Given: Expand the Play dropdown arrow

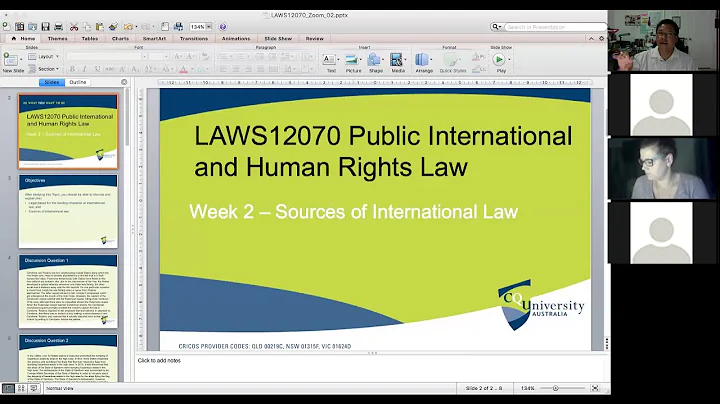Looking at the screenshot, I should (x=509, y=59).
